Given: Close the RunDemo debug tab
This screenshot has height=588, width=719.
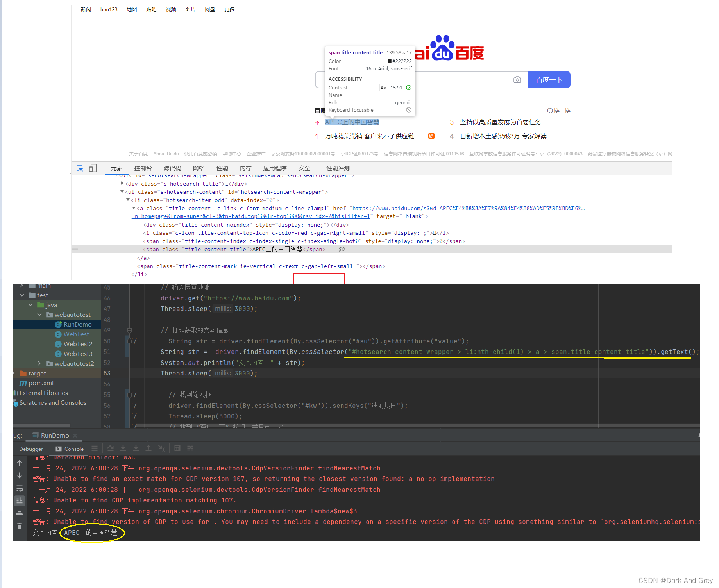Looking at the screenshot, I should coord(75,435).
